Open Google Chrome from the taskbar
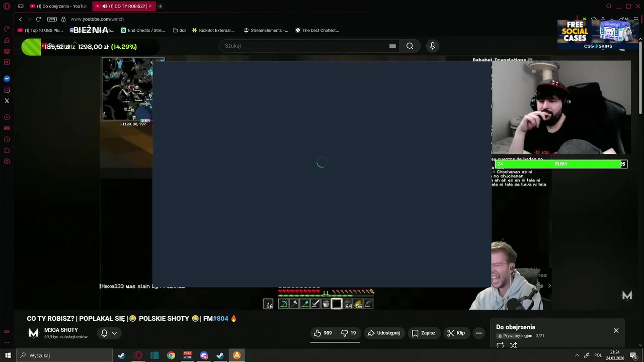This screenshot has width=644, height=362. pyautogui.click(x=171, y=355)
